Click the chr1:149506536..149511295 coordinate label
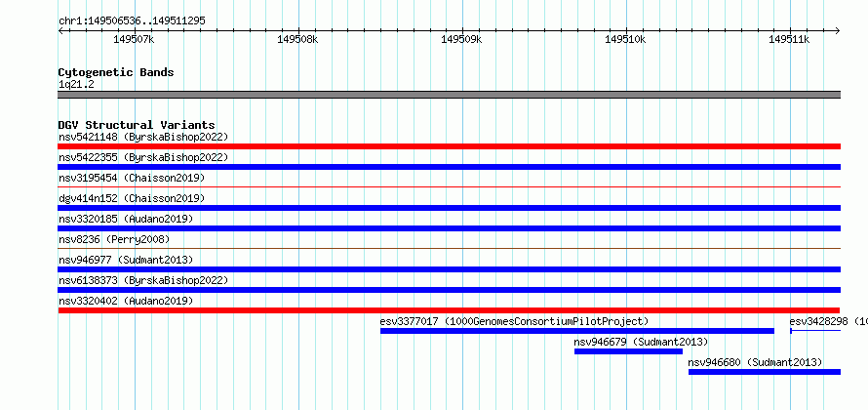The width and height of the screenshot is (868, 410). click(x=132, y=21)
